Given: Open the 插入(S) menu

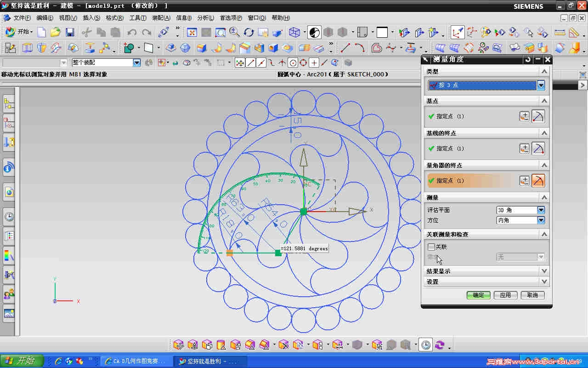Looking at the screenshot, I should coord(91,18).
